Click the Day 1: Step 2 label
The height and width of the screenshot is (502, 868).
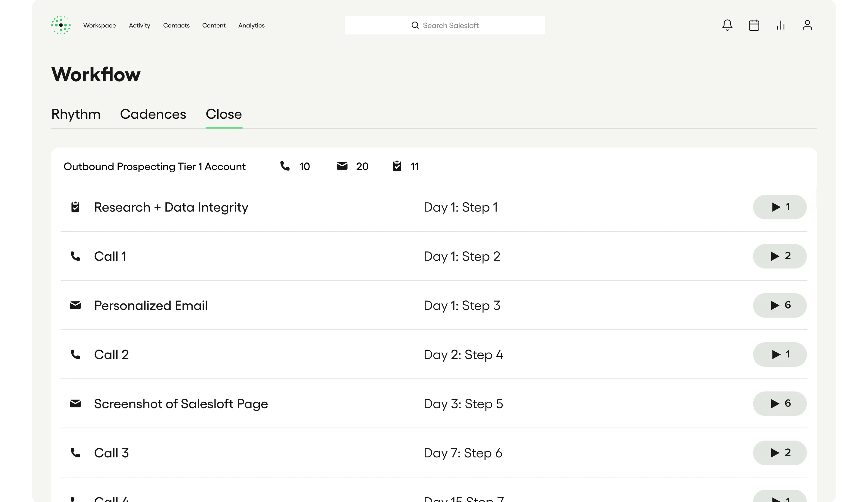(x=462, y=257)
